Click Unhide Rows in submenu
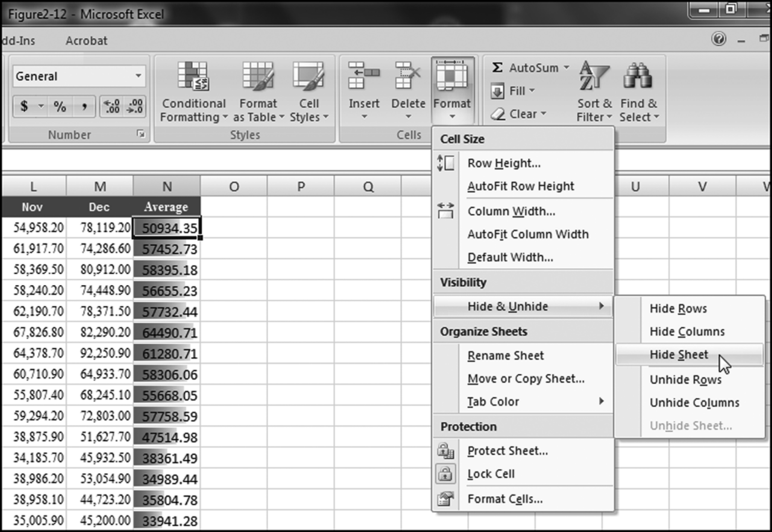Image resolution: width=772 pixels, height=532 pixels. (689, 380)
